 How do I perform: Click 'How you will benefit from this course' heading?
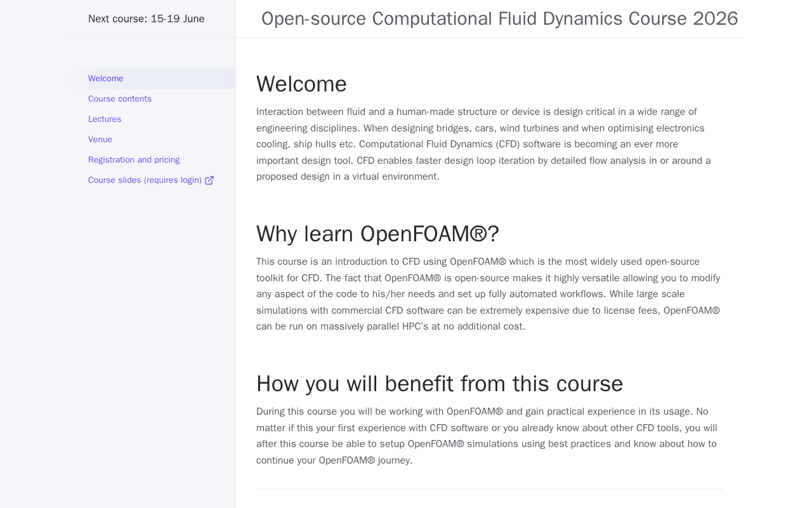tap(440, 384)
